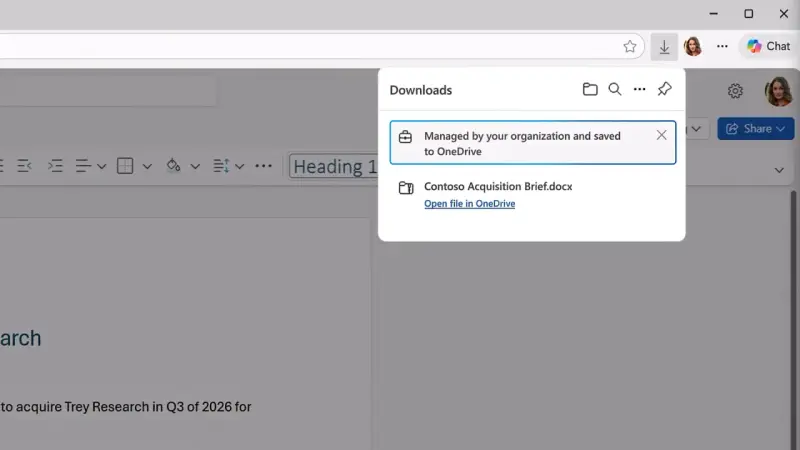The width and height of the screenshot is (800, 450).
Task: Click the shading paint bucket icon
Action: tap(173, 166)
